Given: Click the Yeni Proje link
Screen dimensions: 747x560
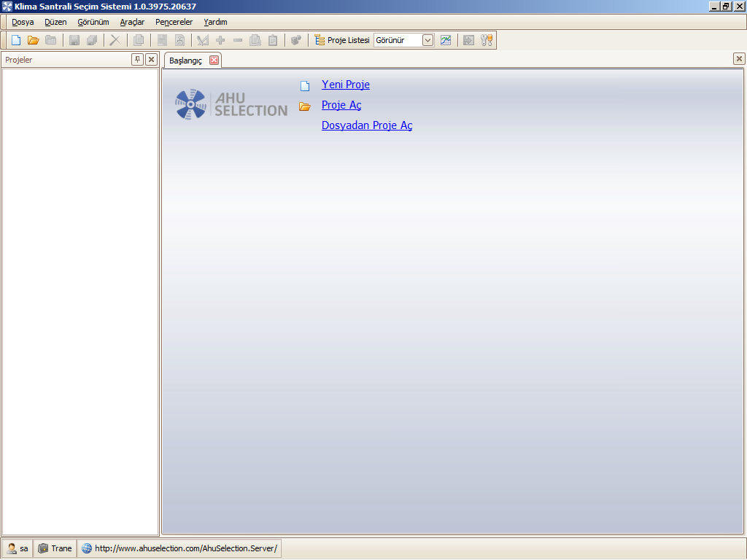Looking at the screenshot, I should (x=345, y=85).
